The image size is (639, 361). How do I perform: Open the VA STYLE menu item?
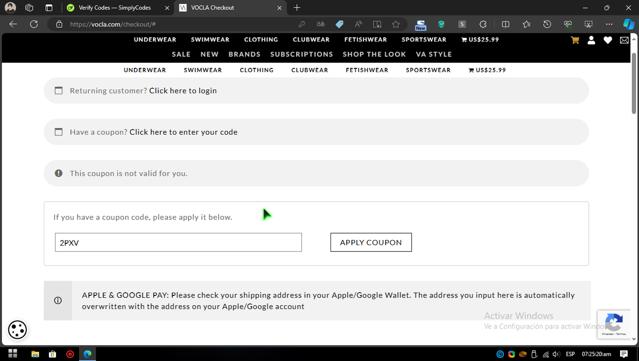(434, 54)
